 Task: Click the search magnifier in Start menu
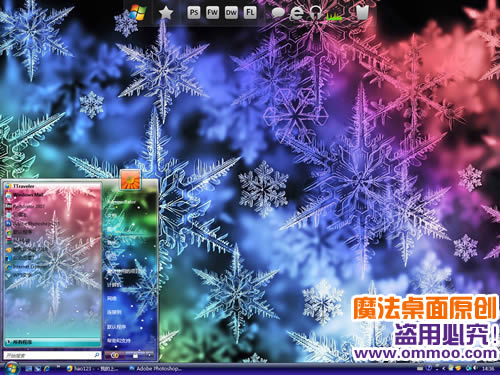[97, 355]
